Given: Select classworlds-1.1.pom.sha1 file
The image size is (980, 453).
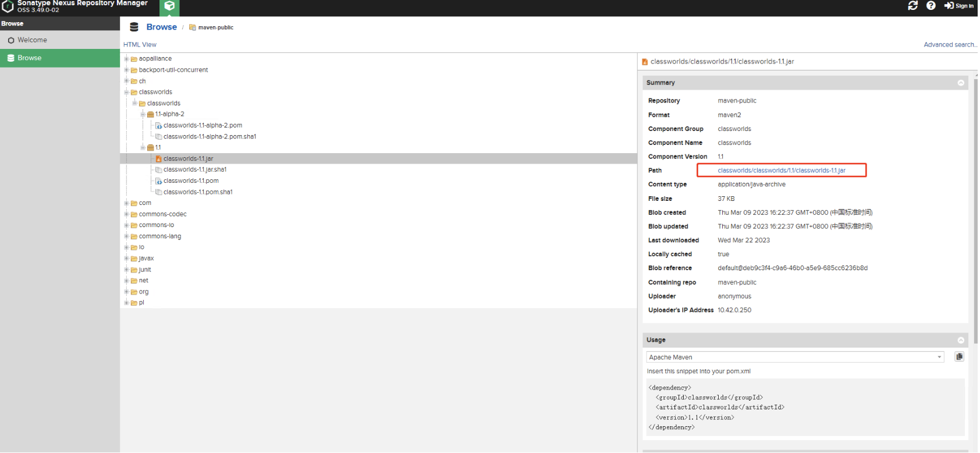Looking at the screenshot, I should coord(198,192).
